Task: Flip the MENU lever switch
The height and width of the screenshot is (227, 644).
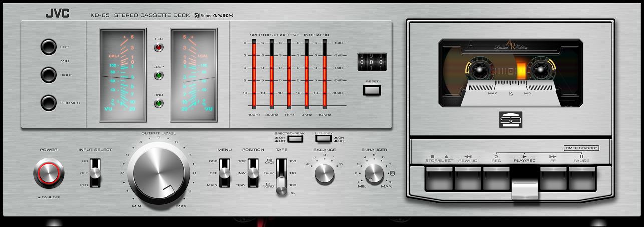Action: 225,173
